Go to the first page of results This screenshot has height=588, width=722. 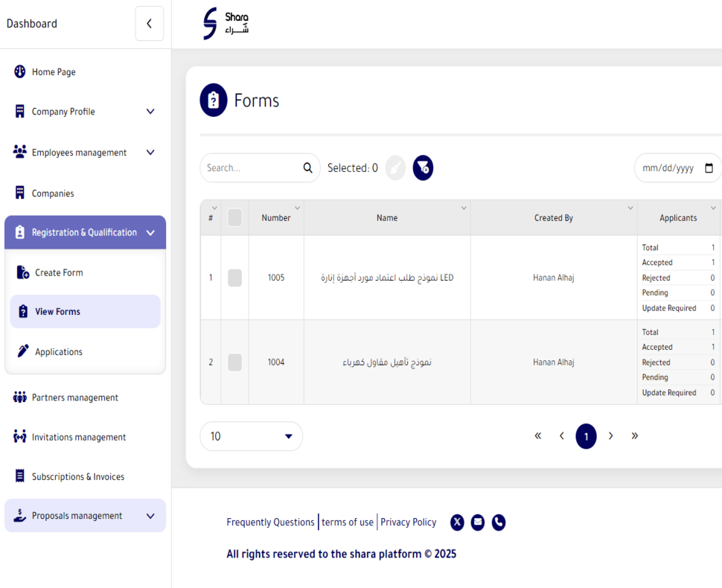click(537, 435)
